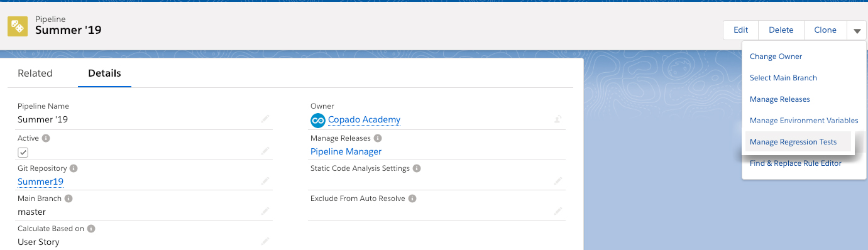Viewport: 868px width, 250px height.
Task: Click info icon beside Exclude From Auto Resolve
Action: pos(412,198)
